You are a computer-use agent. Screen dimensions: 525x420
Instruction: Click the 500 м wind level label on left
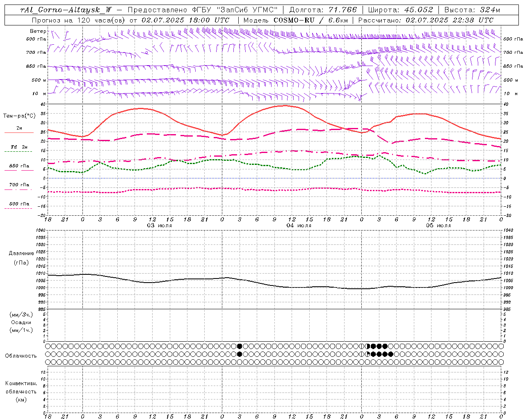[39, 80]
